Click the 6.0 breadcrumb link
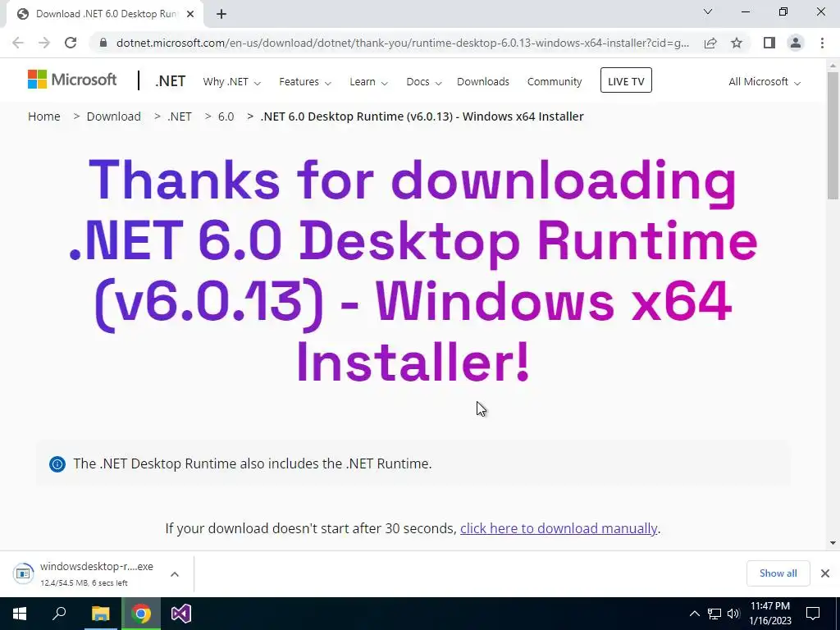Image resolution: width=840 pixels, height=630 pixels. tap(226, 116)
